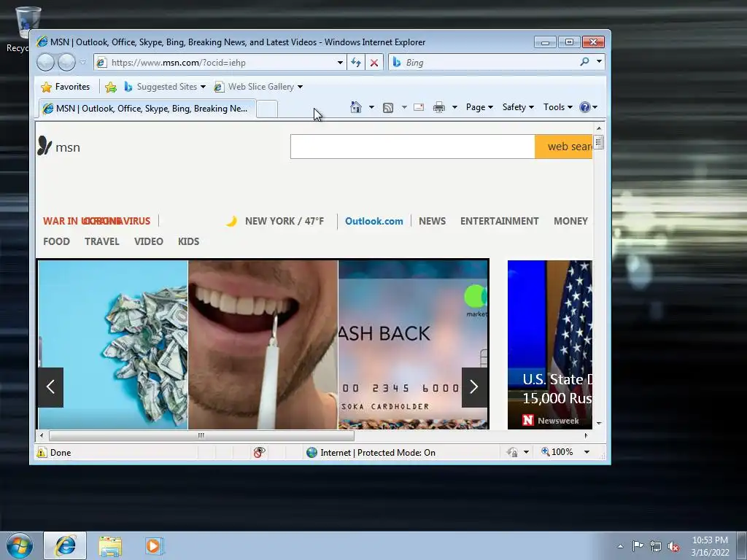Viewport: 747px width, 560px height.
Task: Show hidden tray icons arrow
Action: pyautogui.click(x=620, y=546)
